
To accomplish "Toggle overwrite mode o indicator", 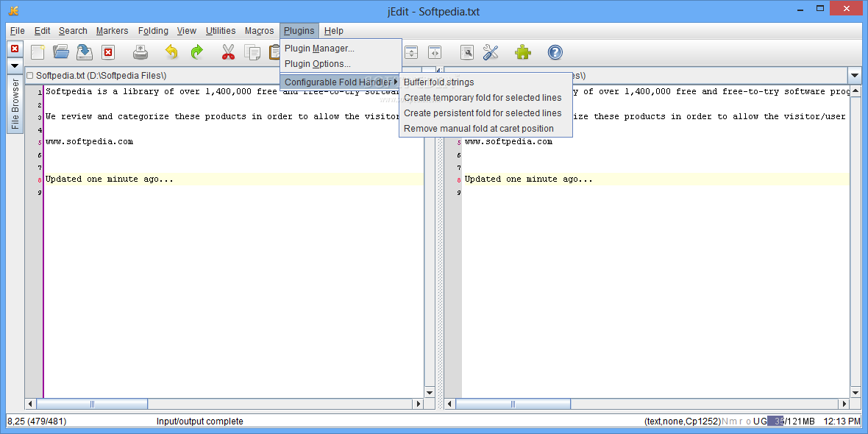I will click(748, 421).
